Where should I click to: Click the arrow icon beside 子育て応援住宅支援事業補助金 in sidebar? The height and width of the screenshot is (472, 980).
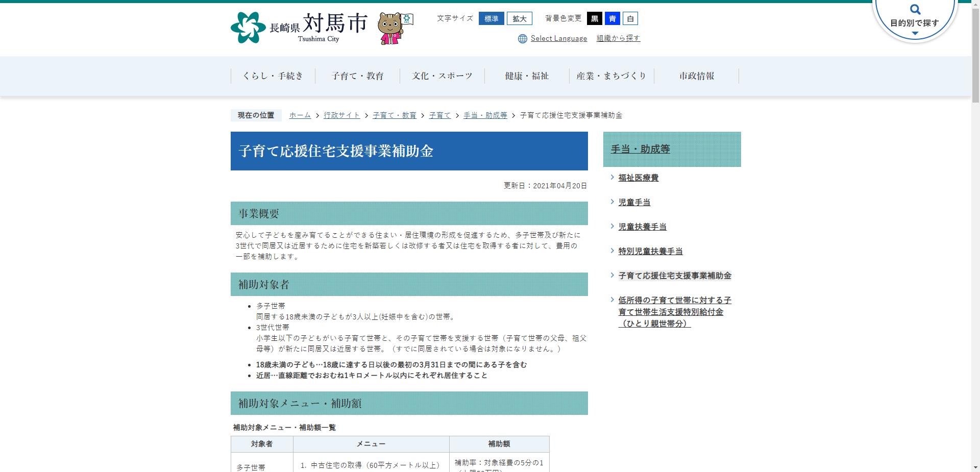tap(612, 276)
